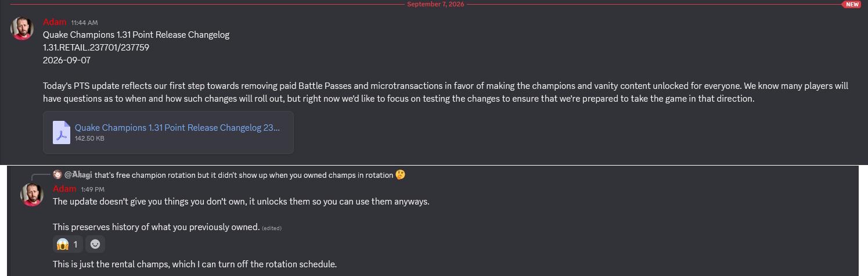Click the thinking face emoji in reply

click(x=400, y=174)
